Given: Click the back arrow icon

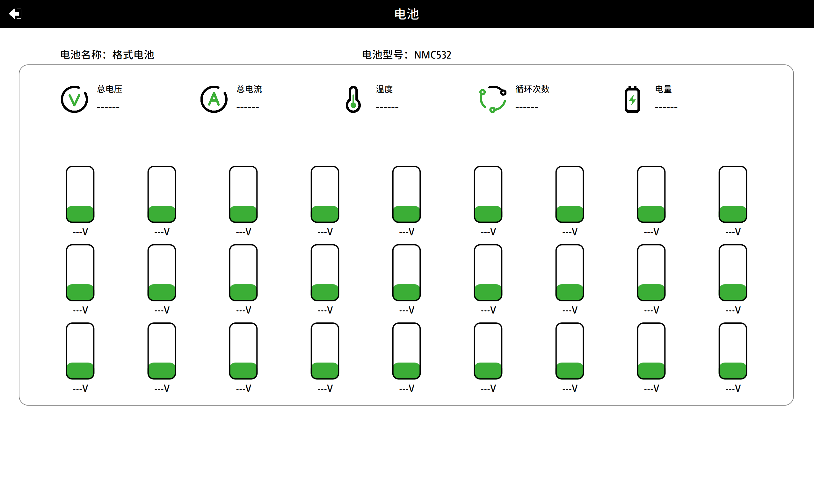Looking at the screenshot, I should click(x=15, y=14).
